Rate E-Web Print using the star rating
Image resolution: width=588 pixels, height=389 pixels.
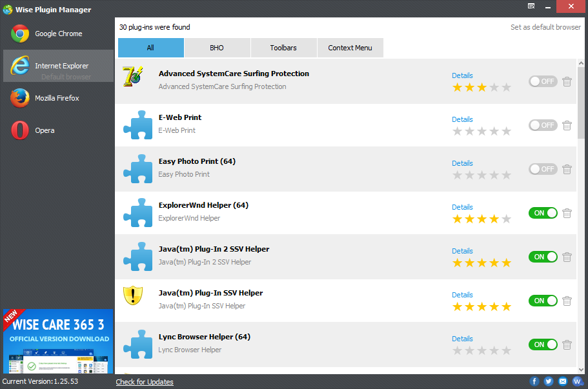coord(482,131)
